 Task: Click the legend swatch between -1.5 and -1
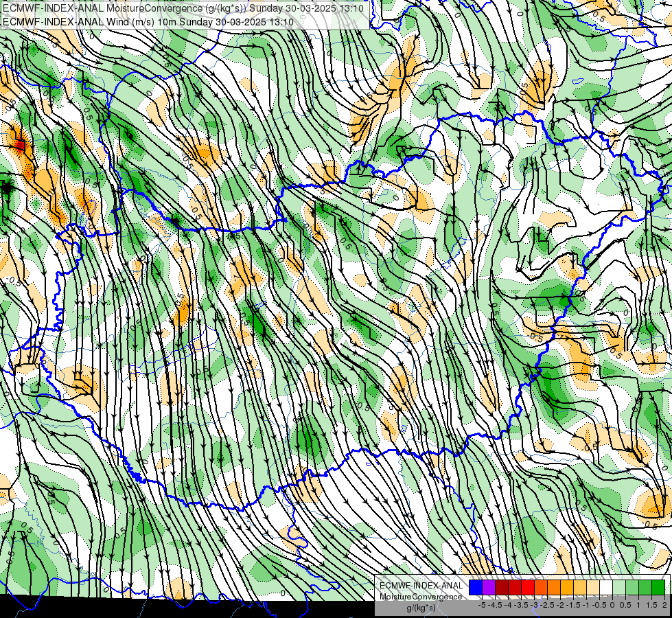[580, 588]
